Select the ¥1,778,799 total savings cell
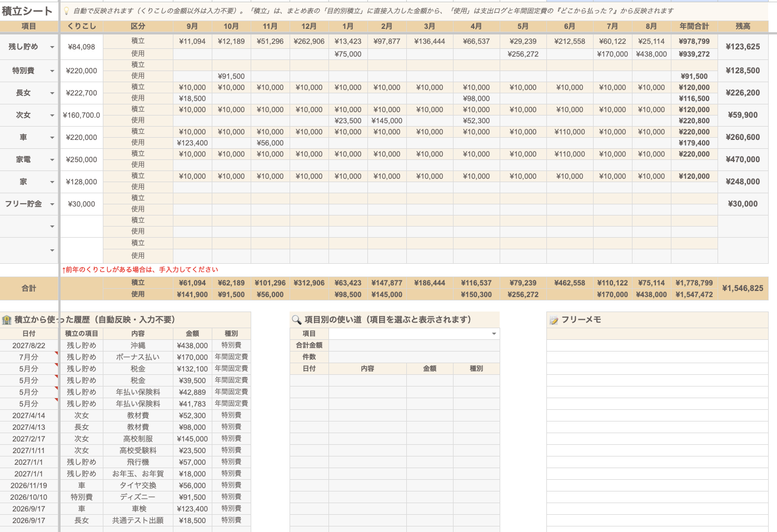777x532 pixels. coord(694,283)
